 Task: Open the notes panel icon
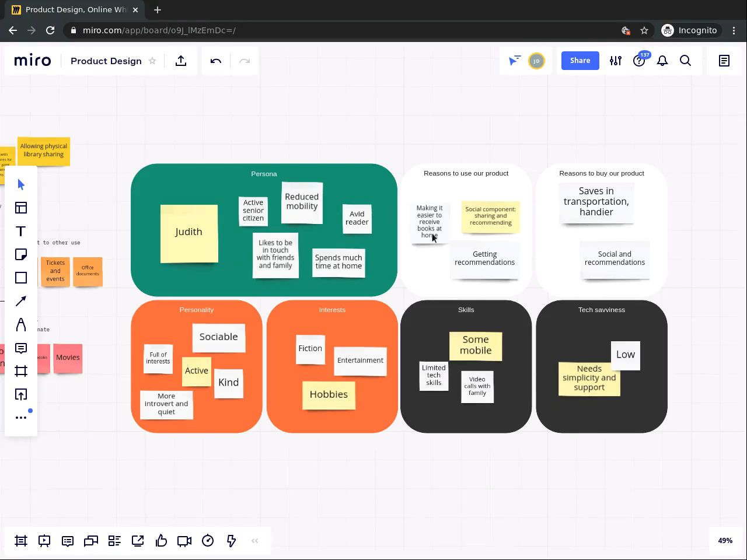[724, 61]
